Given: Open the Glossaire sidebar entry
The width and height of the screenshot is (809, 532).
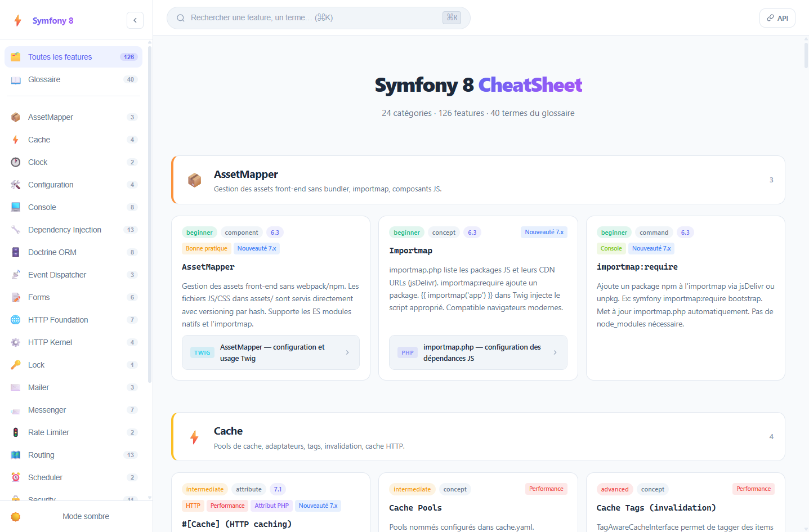Looking at the screenshot, I should click(73, 79).
